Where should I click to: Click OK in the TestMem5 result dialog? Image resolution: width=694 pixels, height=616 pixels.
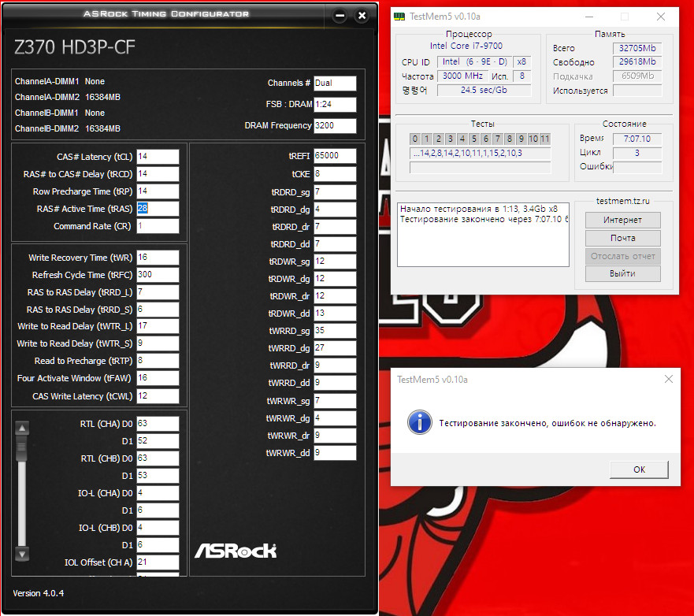tap(639, 469)
